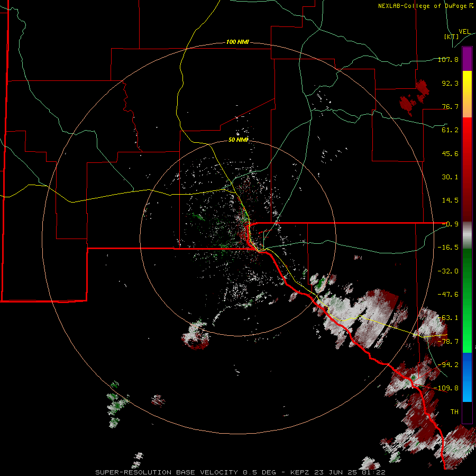
Task: Click the KEPZ station identifier in caption
Action: [300, 472]
